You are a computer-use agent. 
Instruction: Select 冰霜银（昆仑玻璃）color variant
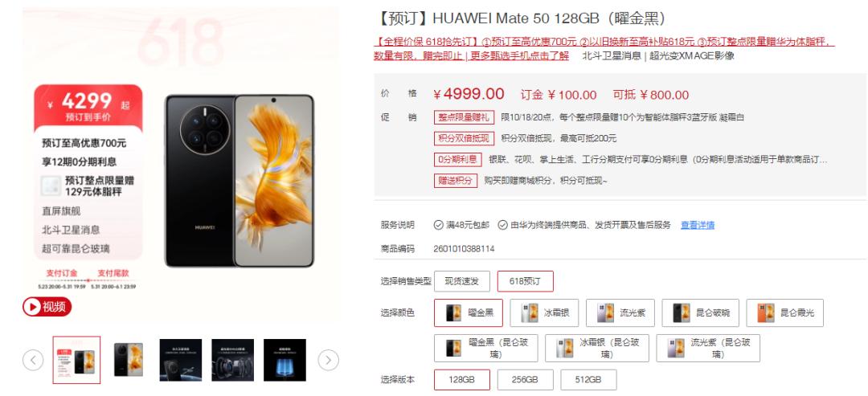click(x=596, y=349)
